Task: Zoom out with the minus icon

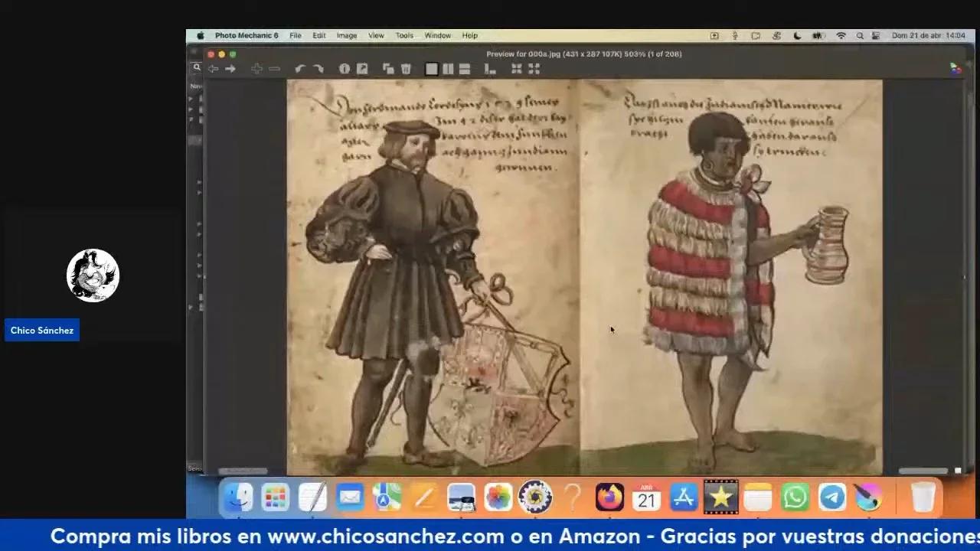Action: tap(274, 69)
